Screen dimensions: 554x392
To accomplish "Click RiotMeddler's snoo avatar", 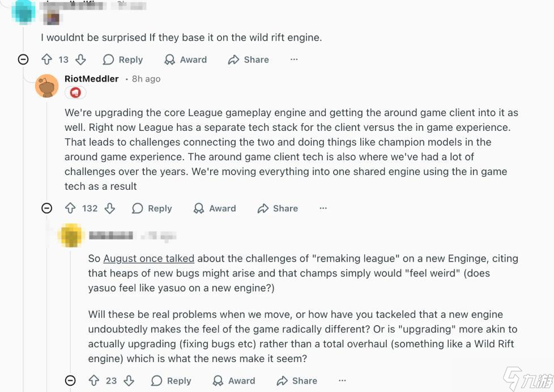I will point(46,86).
